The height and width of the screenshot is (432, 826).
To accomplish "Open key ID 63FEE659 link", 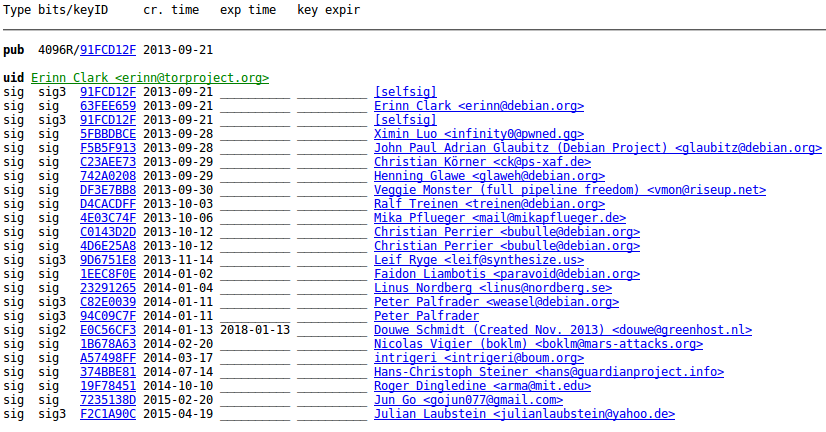I will coord(107,106).
